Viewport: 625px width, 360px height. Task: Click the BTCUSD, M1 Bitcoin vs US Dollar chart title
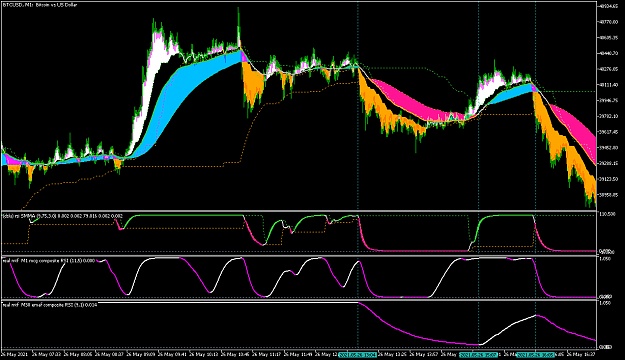40,5
